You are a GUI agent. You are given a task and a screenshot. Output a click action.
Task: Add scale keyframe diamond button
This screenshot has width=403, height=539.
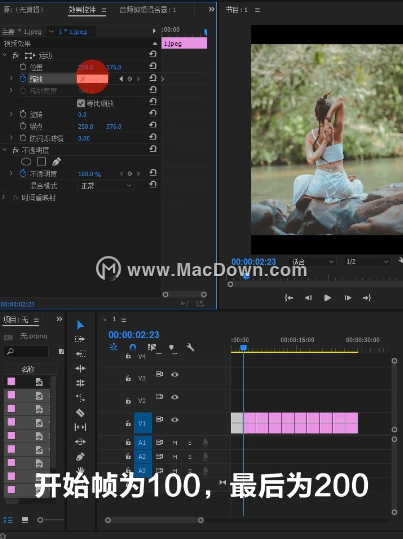130,79
